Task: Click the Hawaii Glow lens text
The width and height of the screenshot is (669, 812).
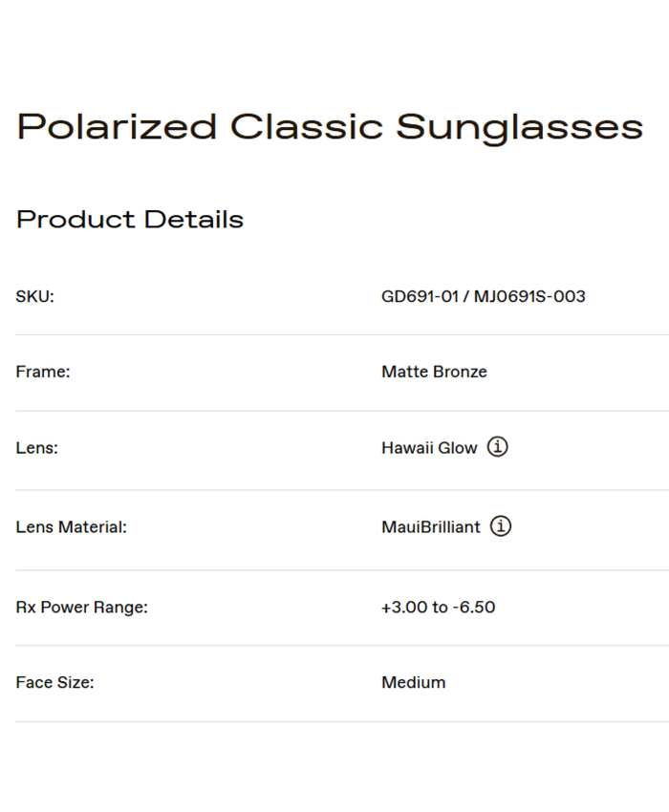Action: (x=429, y=448)
